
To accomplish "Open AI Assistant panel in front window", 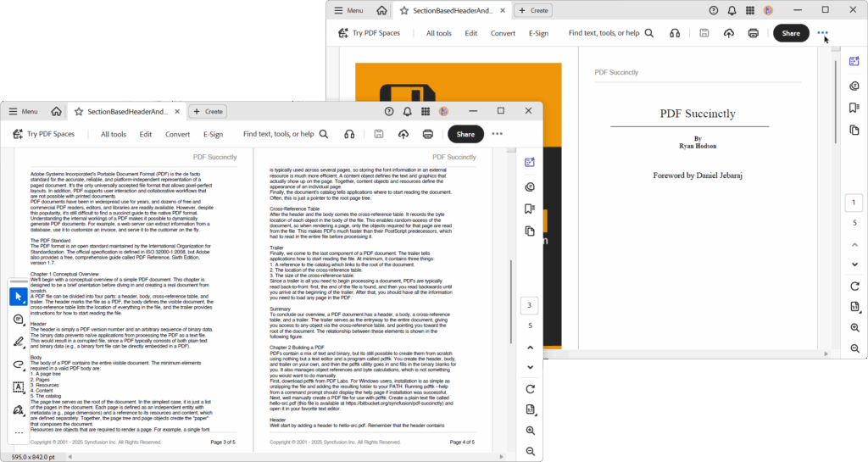I will click(x=530, y=162).
